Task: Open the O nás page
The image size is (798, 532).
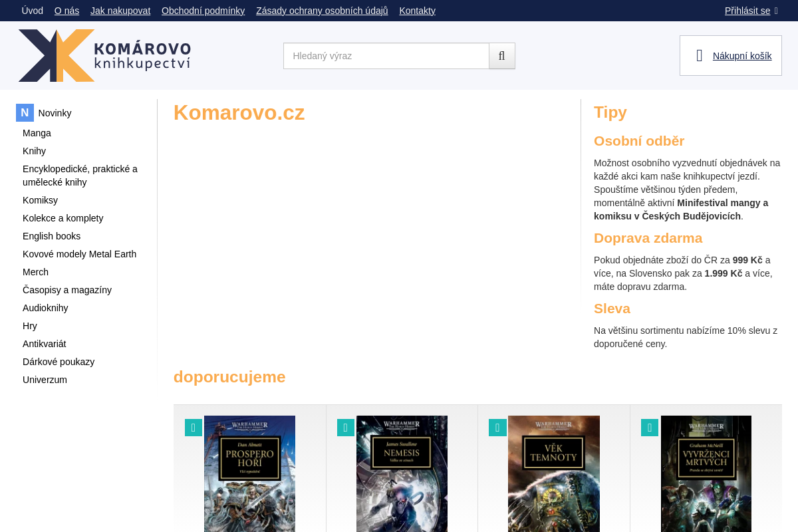Action: (66, 11)
